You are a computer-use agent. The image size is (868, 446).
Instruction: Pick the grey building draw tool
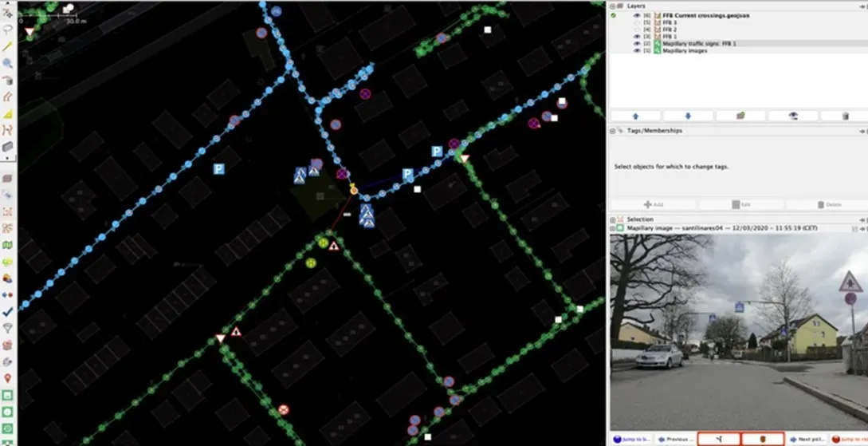click(7, 146)
